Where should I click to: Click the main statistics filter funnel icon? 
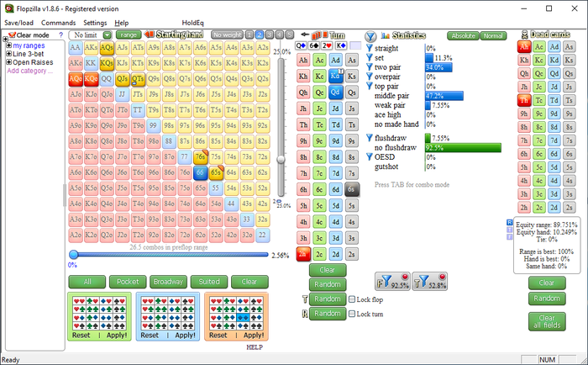[370, 36]
